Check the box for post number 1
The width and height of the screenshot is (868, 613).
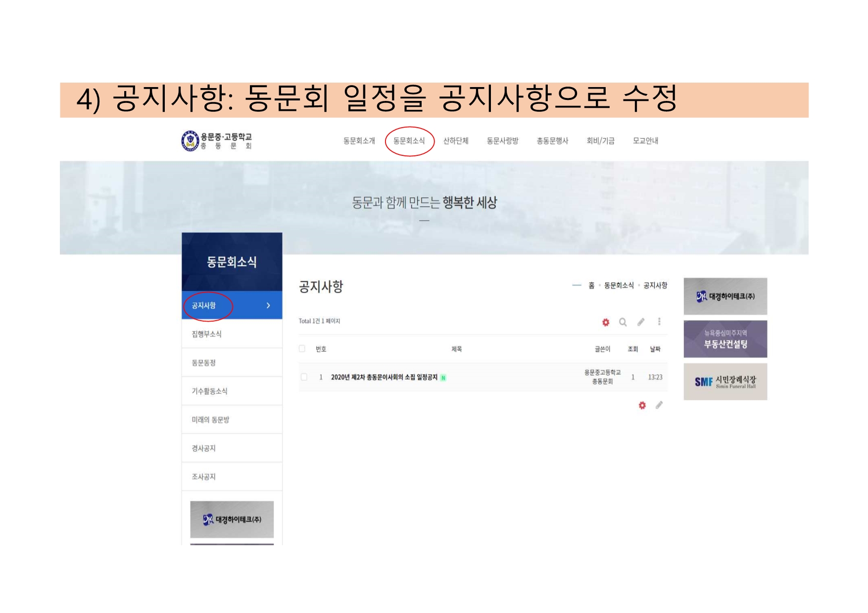[x=304, y=377]
